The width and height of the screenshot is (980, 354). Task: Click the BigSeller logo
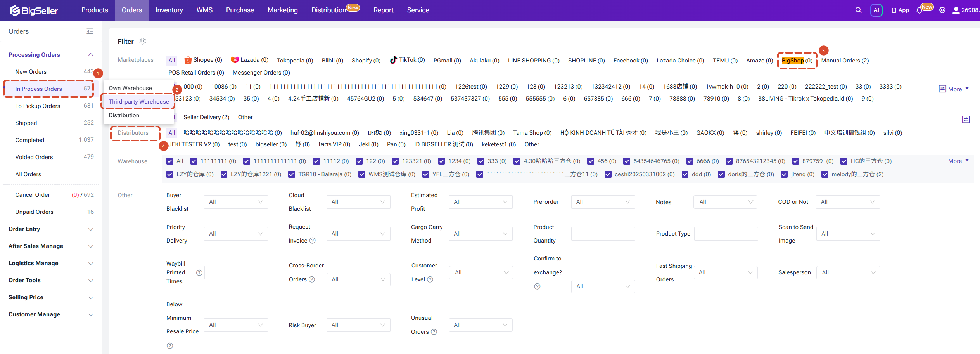[x=34, y=10]
